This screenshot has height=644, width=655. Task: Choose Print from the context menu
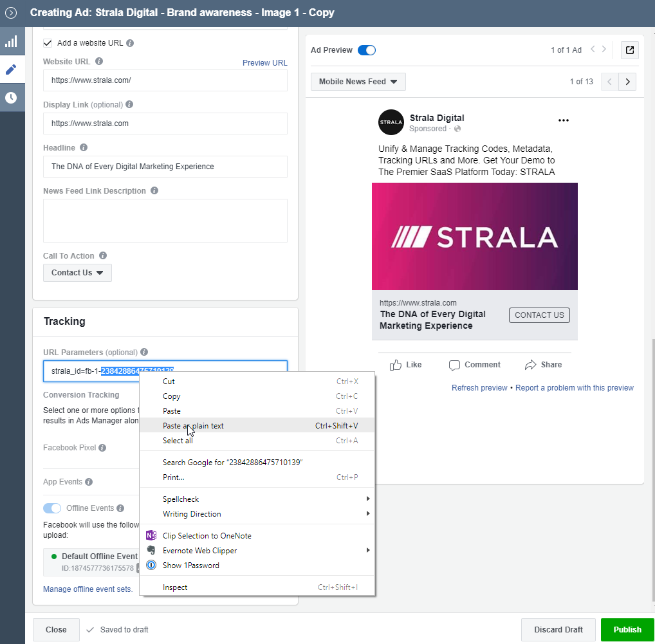pos(257,477)
